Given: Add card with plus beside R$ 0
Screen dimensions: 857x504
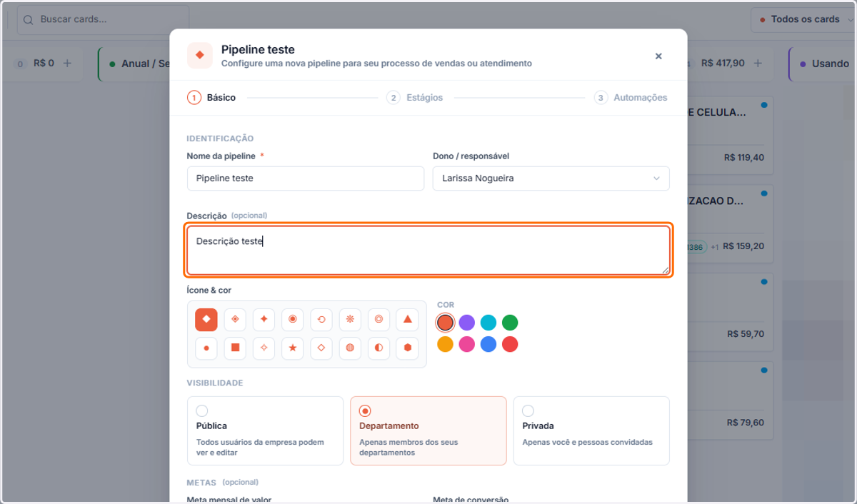Looking at the screenshot, I should pos(67,64).
